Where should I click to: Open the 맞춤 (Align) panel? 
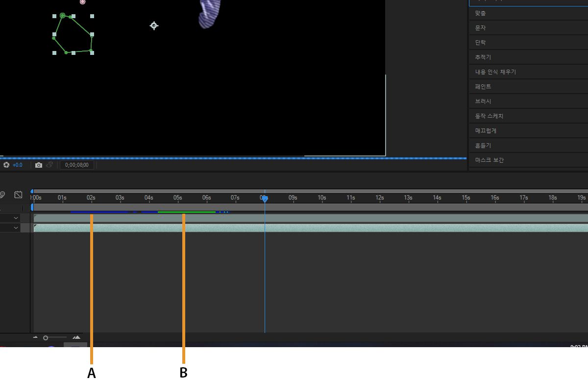(528, 13)
